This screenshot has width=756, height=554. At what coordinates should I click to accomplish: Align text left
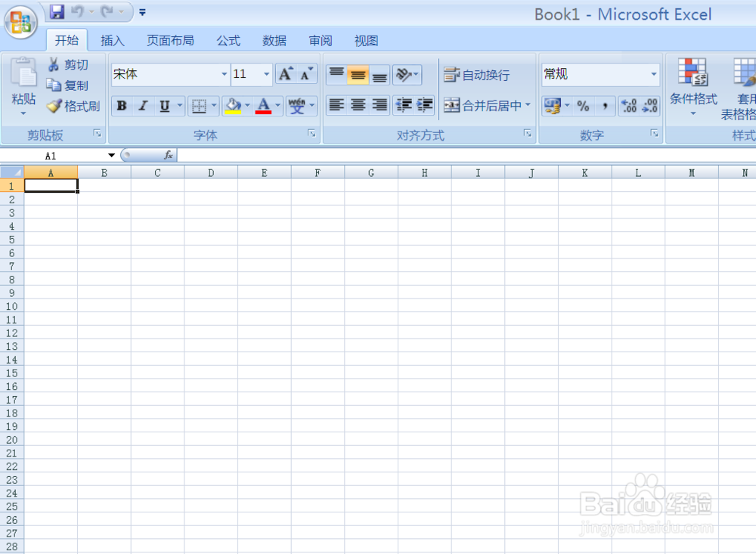[x=336, y=105]
